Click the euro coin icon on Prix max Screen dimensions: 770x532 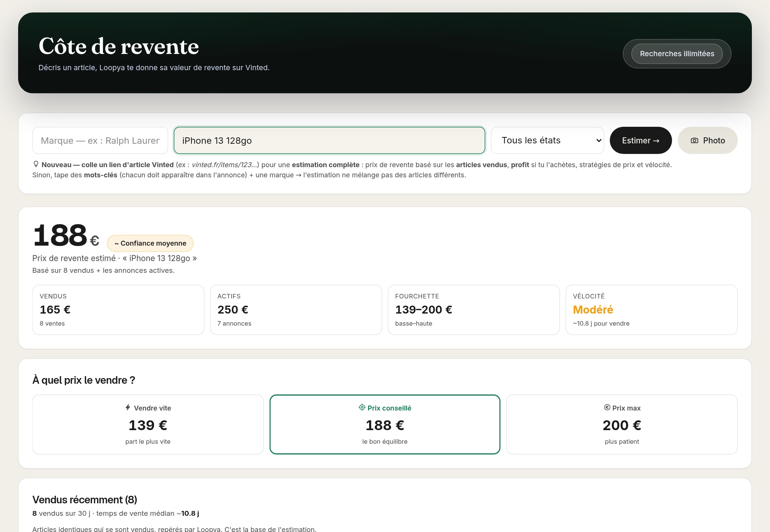607,407
